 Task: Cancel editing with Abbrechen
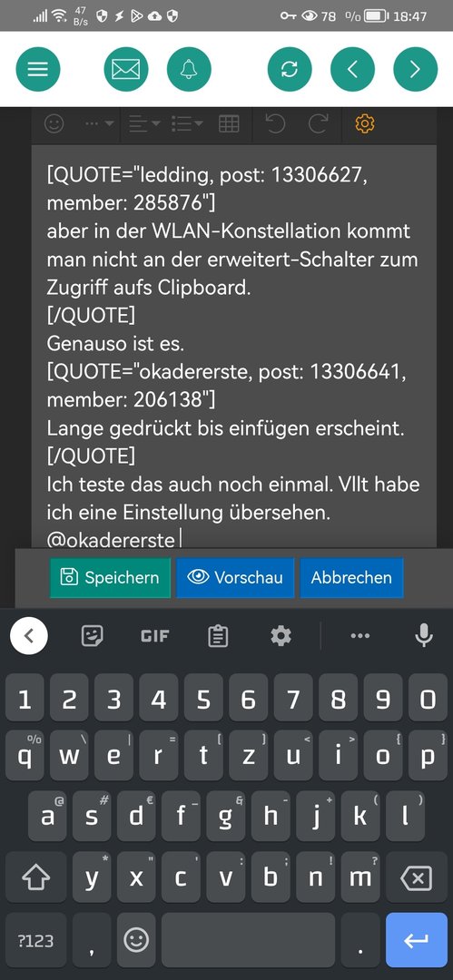tap(351, 577)
